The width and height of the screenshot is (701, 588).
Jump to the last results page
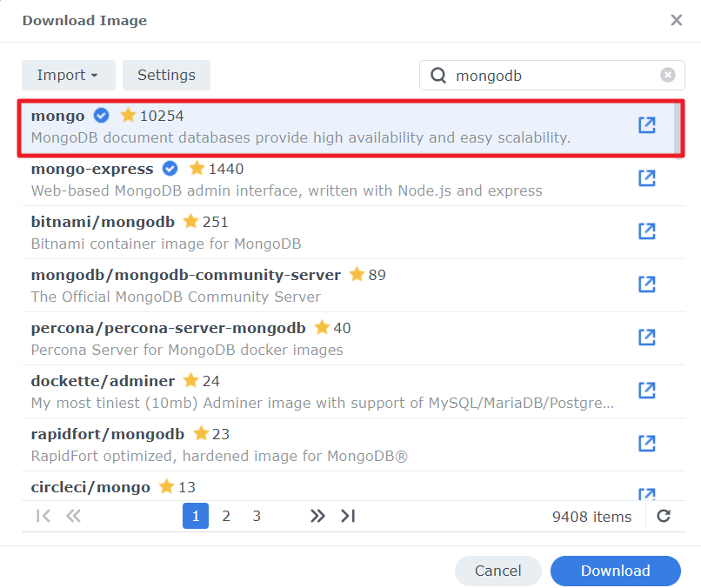click(348, 516)
